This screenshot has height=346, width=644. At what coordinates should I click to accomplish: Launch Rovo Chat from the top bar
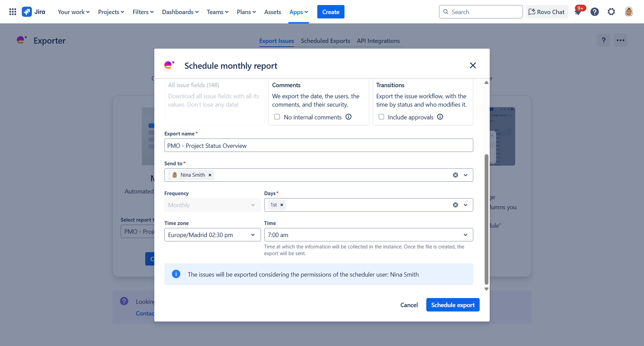(x=547, y=12)
